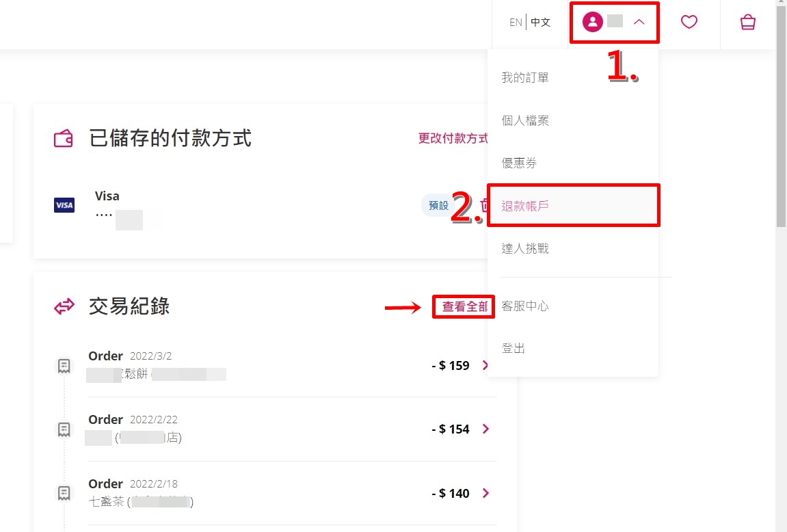Click the 更改付款方式 link
787x532 pixels.
point(453,138)
